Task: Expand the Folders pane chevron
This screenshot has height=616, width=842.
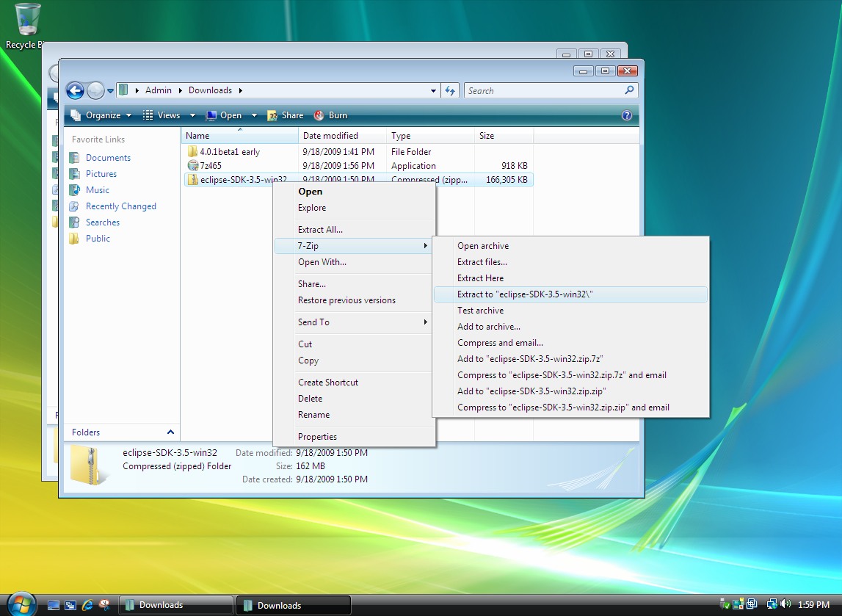Action: [x=170, y=432]
